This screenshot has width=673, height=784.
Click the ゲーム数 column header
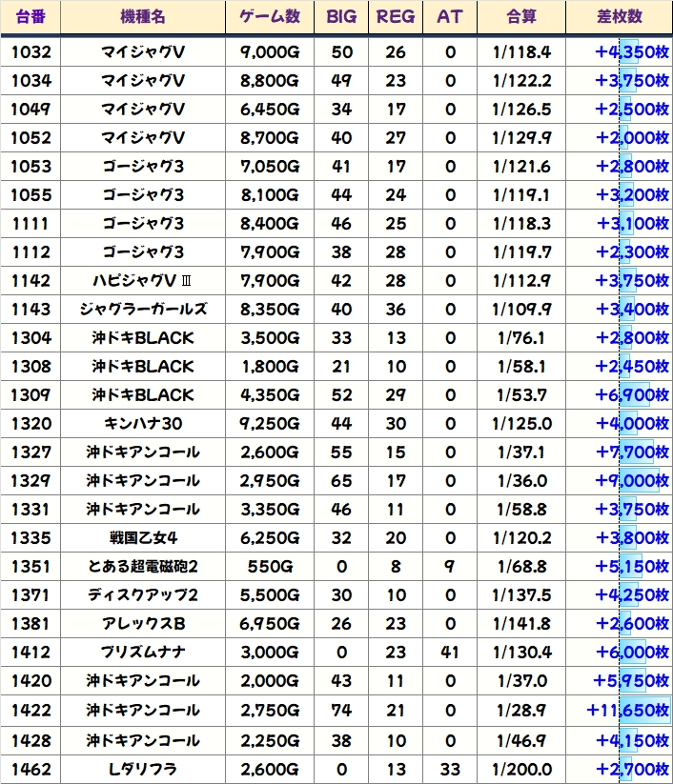[270, 18]
